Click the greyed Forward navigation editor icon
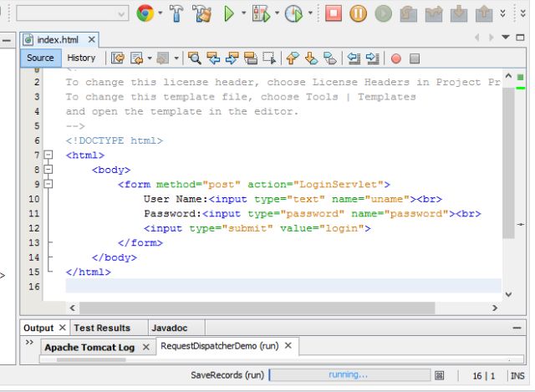This screenshot has height=392, width=535. [x=163, y=59]
